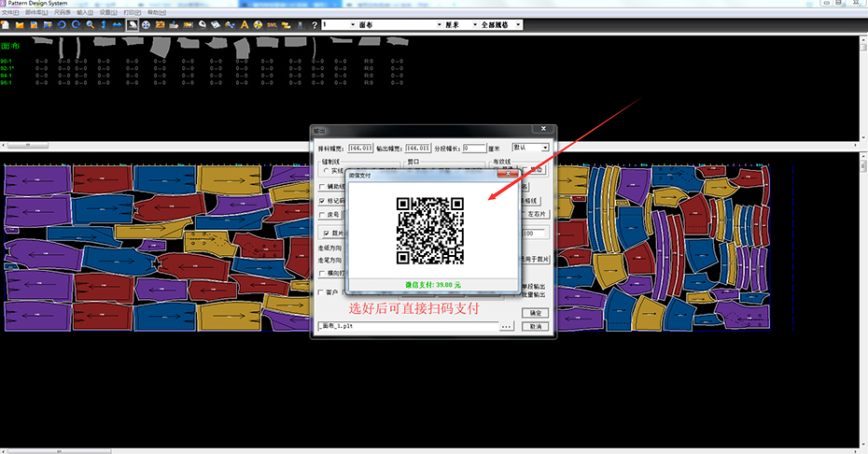Click the Save disk icon

tap(34, 24)
